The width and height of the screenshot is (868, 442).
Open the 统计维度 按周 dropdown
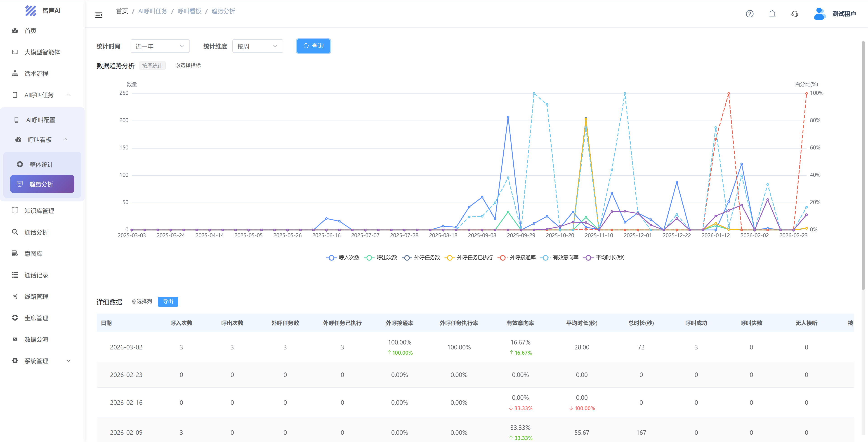257,46
